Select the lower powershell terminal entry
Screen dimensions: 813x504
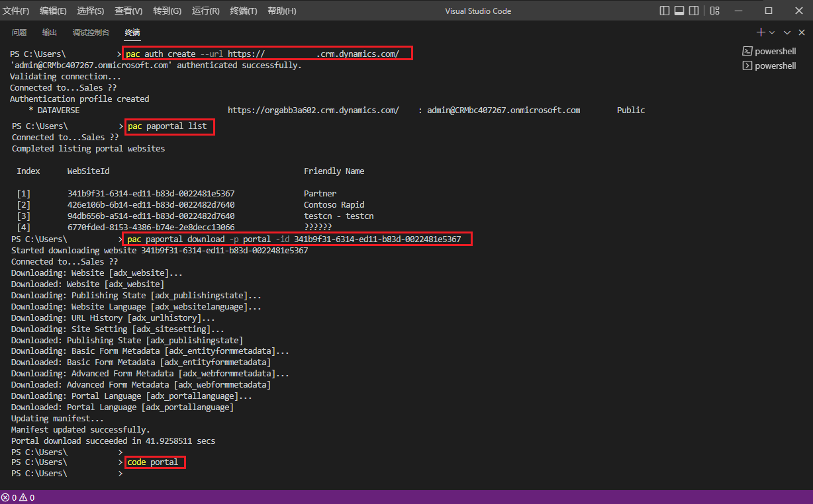point(769,65)
